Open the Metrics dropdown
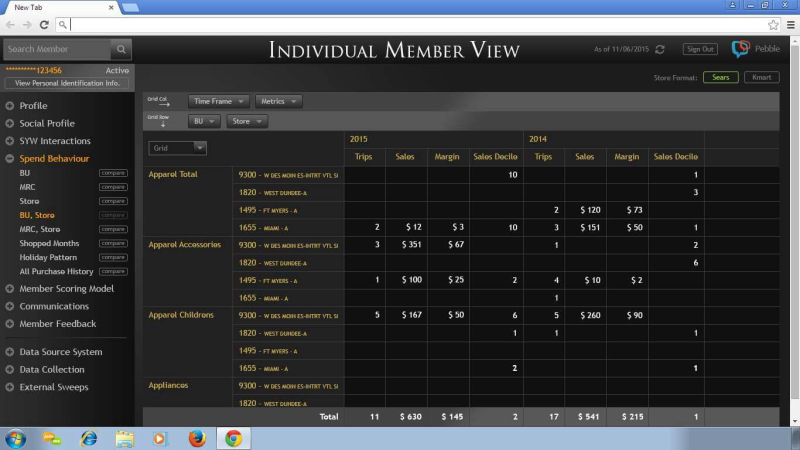The image size is (800, 450). pos(278,101)
